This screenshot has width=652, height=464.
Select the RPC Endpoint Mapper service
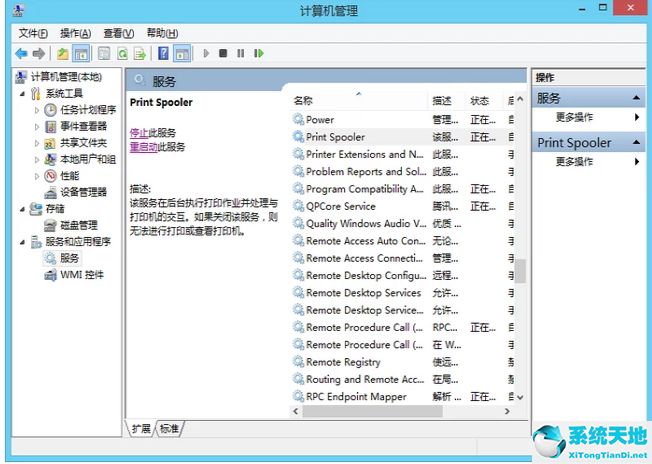coord(403,397)
